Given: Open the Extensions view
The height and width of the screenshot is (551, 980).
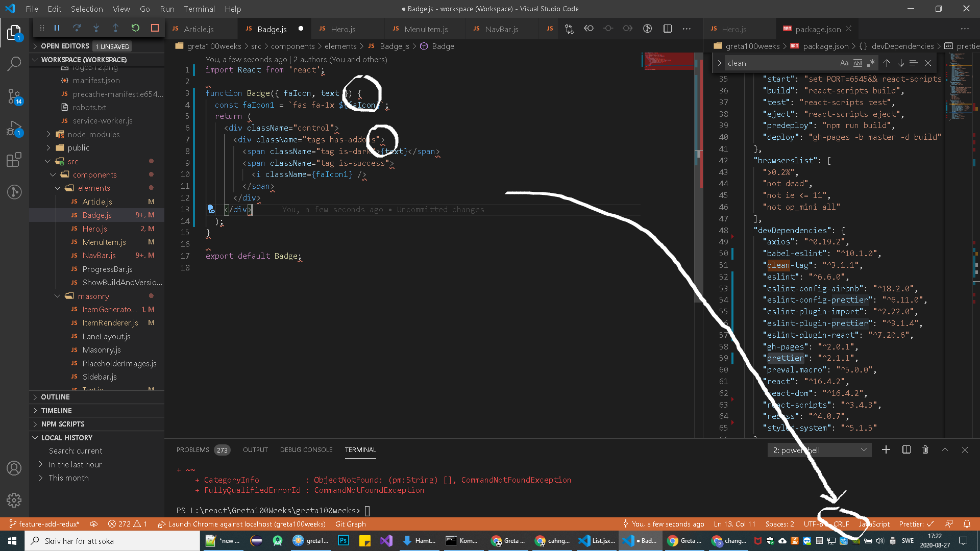Looking at the screenshot, I should pyautogui.click(x=14, y=160).
